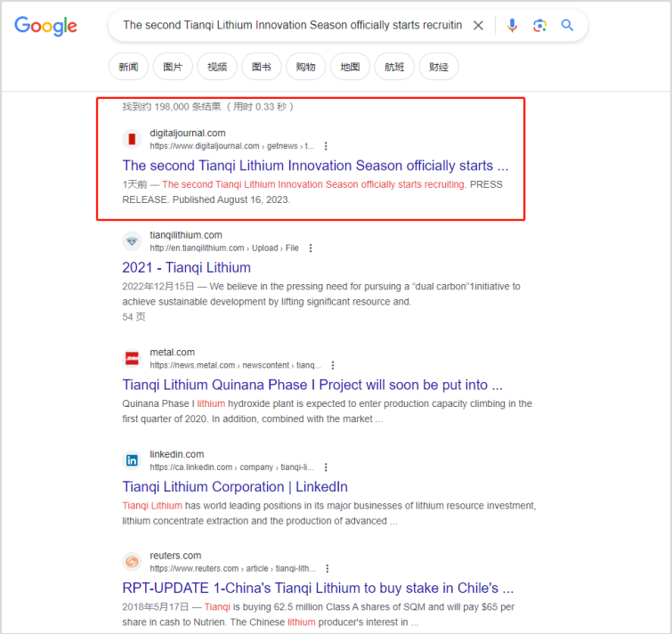Open more options for tianqilithium.com result
Image resolution: width=672 pixels, height=634 pixels.
tap(310, 248)
